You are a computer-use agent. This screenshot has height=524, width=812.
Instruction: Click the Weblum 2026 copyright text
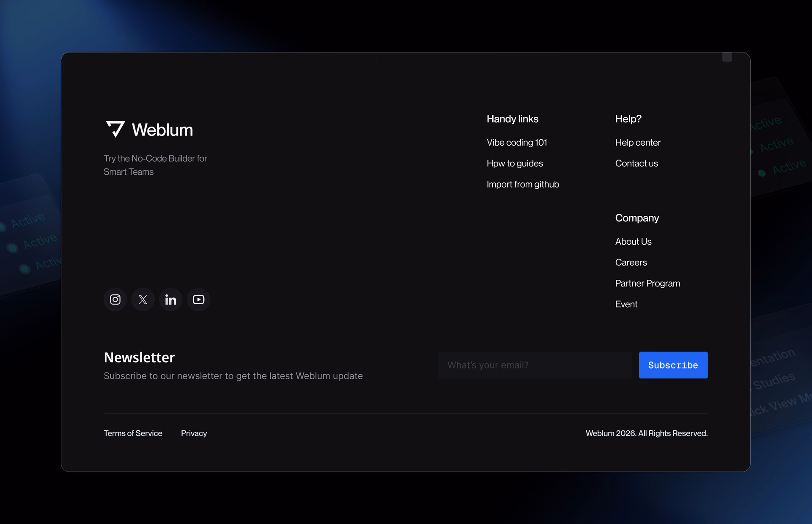pos(646,433)
